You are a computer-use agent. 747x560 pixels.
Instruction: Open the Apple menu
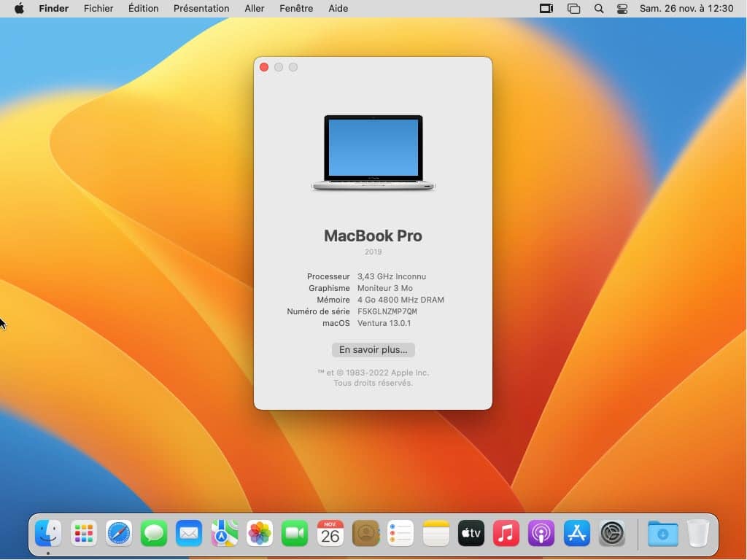pyautogui.click(x=19, y=9)
